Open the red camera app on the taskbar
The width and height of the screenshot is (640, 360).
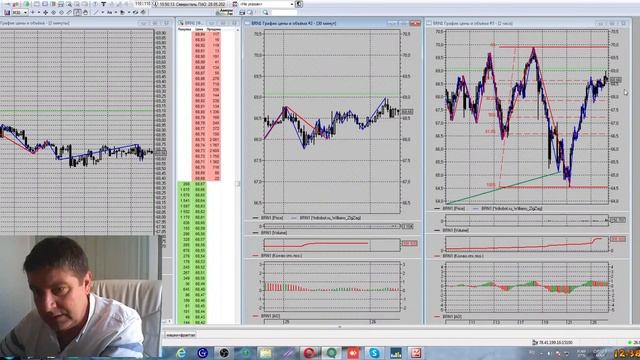pyautogui.click(x=353, y=353)
